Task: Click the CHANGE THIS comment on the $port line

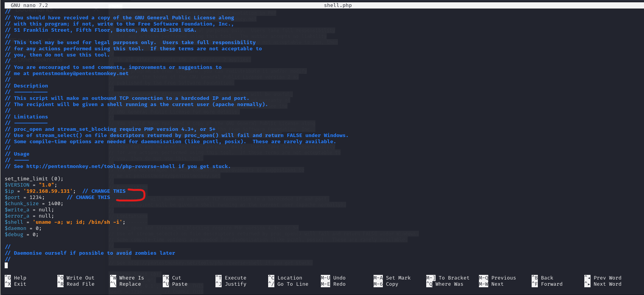Action: (x=88, y=197)
